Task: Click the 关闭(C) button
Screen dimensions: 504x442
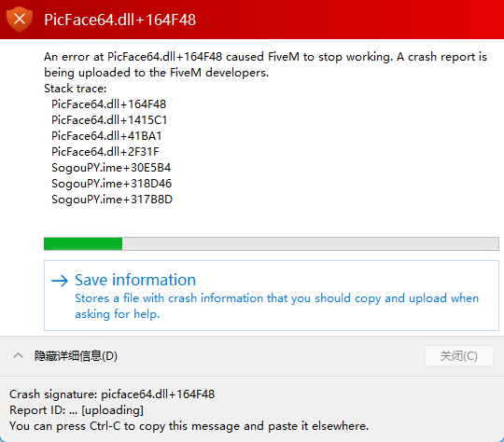Action: (459, 356)
